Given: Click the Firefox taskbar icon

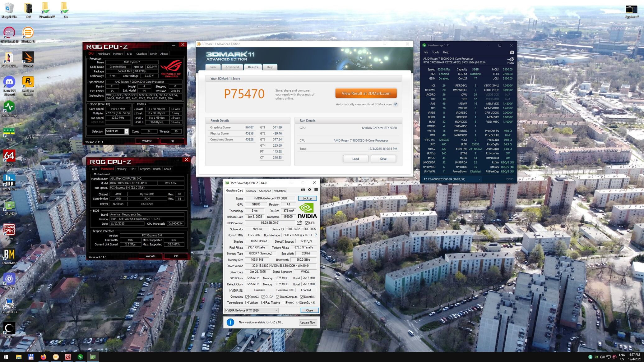Looking at the screenshot, I should [x=43, y=357].
